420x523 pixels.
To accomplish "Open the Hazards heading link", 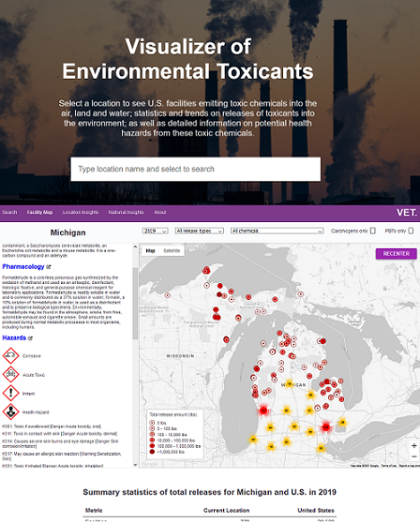I will [14, 337].
